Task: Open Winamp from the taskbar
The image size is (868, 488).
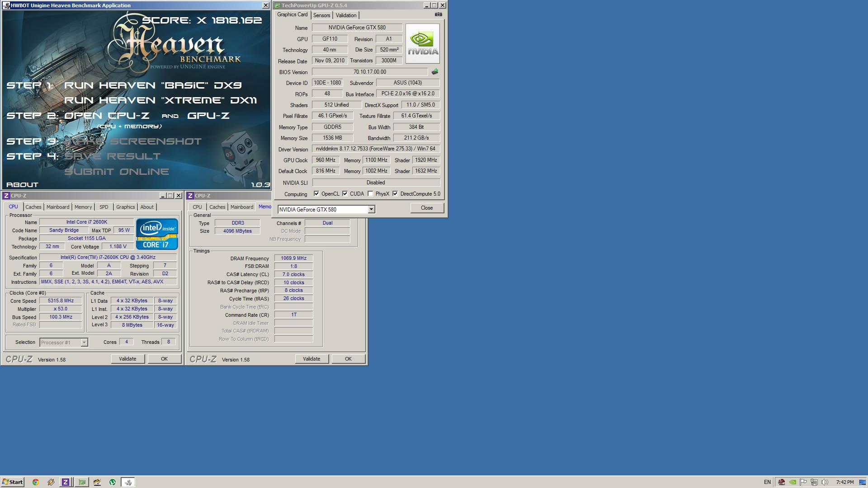Action: [x=51, y=482]
